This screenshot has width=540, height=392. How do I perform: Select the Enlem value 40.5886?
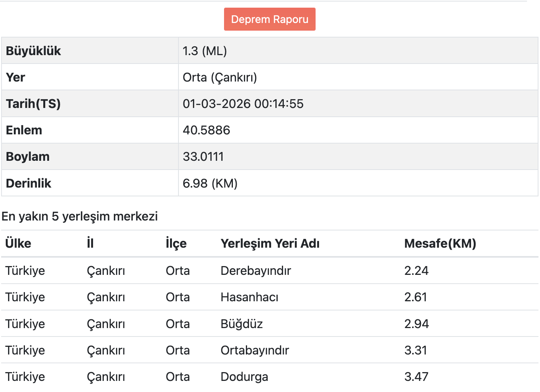[x=206, y=130]
